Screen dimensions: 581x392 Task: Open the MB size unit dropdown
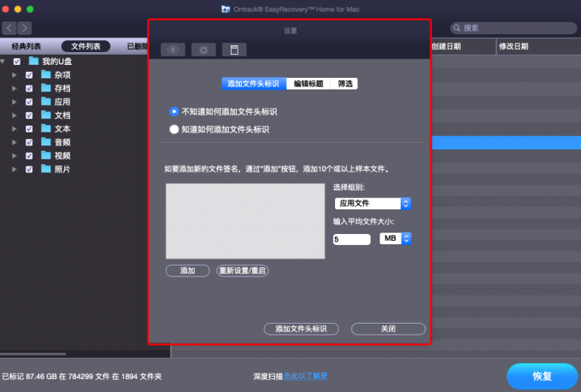tap(396, 238)
